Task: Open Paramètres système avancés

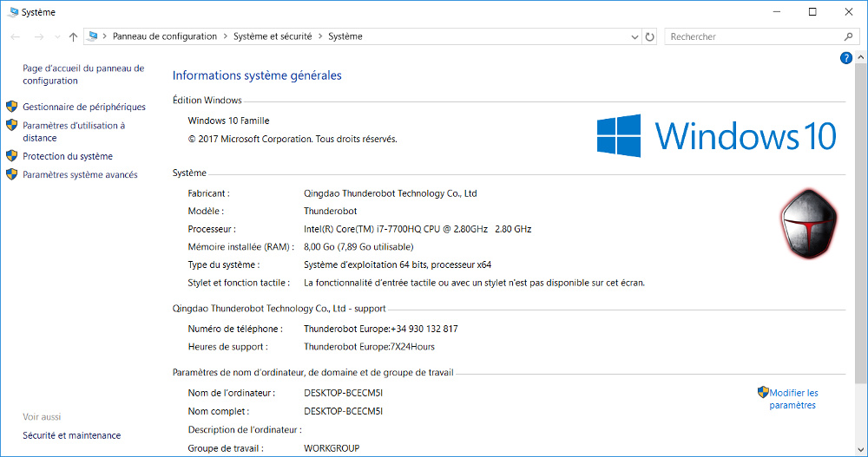Action: click(x=79, y=174)
